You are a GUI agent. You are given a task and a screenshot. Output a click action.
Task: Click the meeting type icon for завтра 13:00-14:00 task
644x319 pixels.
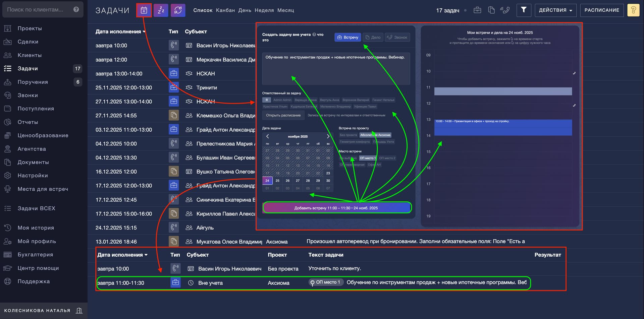point(173,73)
